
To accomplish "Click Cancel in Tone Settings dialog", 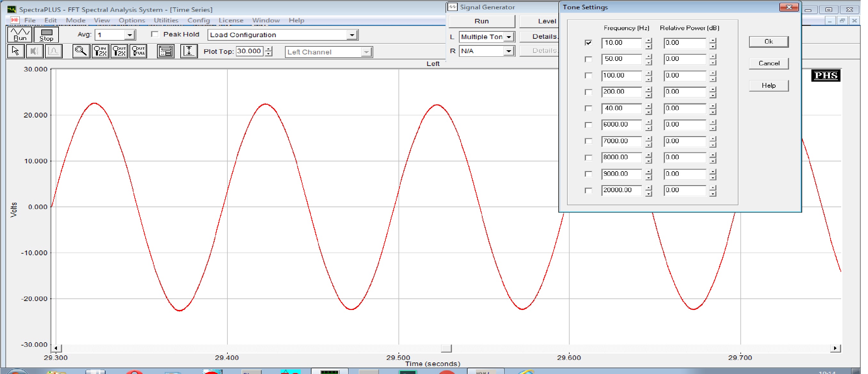I will click(768, 63).
